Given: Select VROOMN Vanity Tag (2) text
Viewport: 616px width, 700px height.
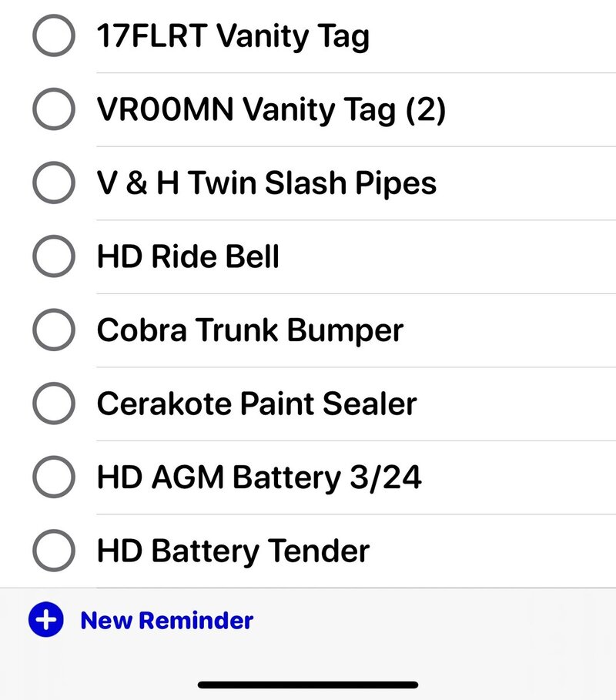Looking at the screenshot, I should point(271,110).
